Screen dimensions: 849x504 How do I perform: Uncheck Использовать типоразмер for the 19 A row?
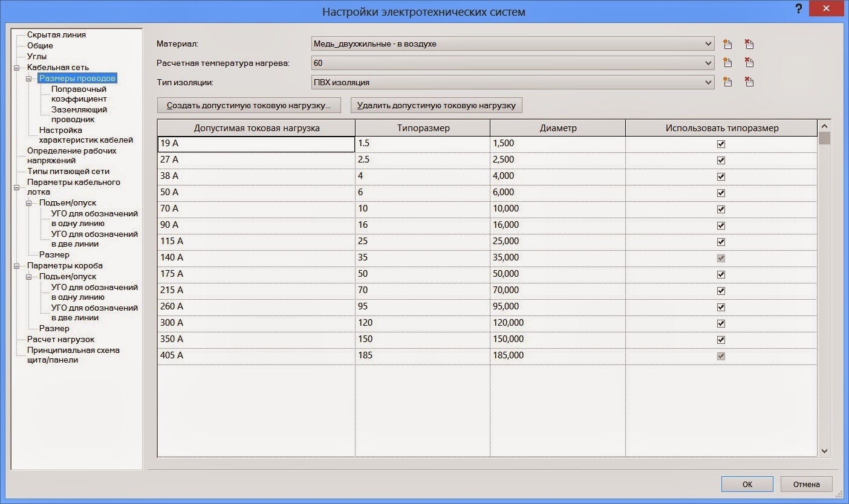[721, 143]
